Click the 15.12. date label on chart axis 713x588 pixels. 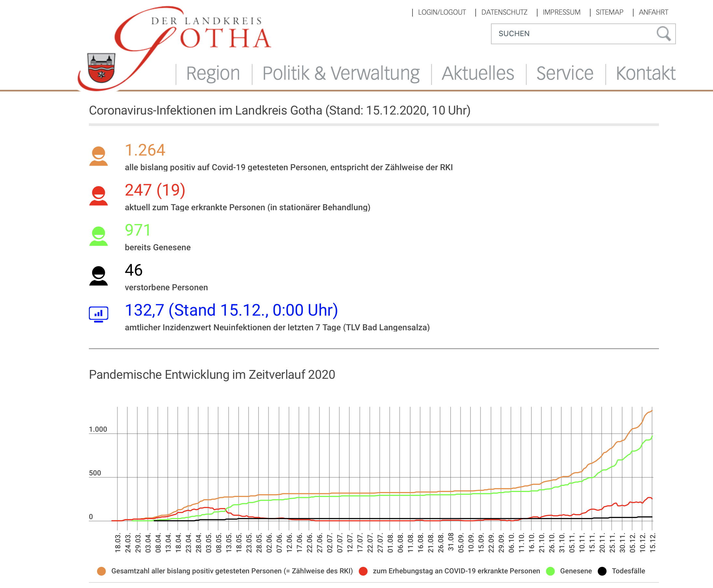pyautogui.click(x=653, y=543)
